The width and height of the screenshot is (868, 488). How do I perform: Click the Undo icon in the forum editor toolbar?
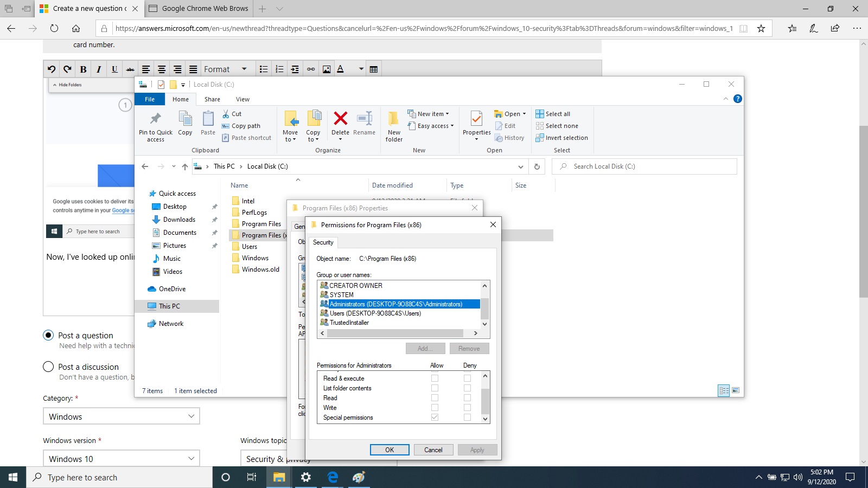point(52,69)
